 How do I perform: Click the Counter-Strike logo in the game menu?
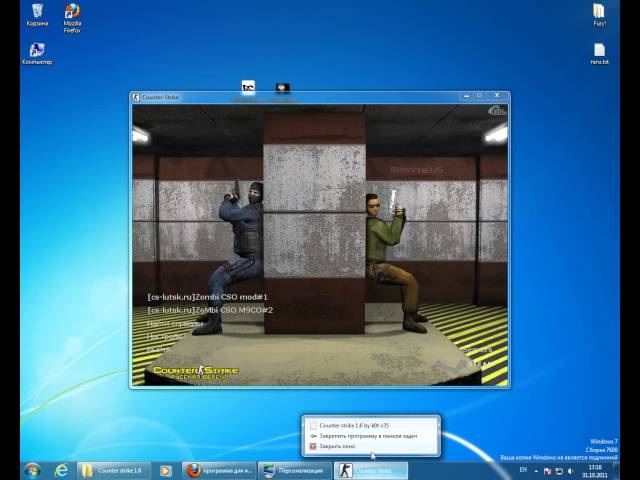196,373
